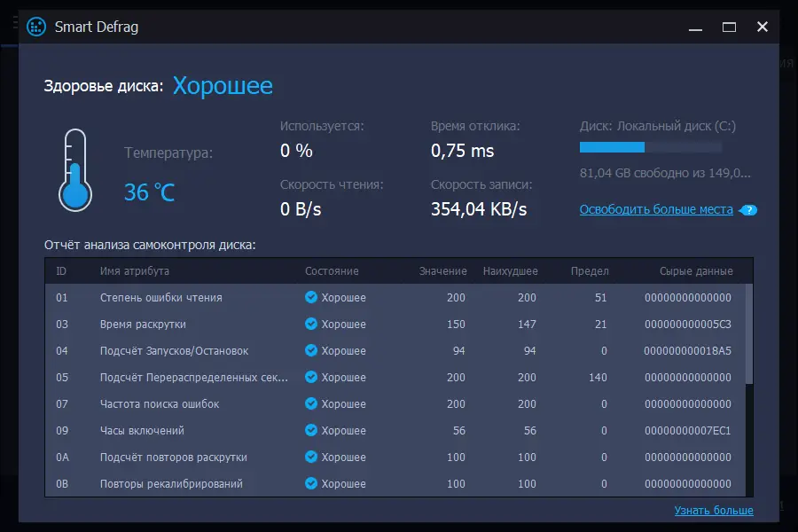This screenshot has width=798, height=532.
Task: Click the 36 °C temperature reading
Action: pos(150,192)
